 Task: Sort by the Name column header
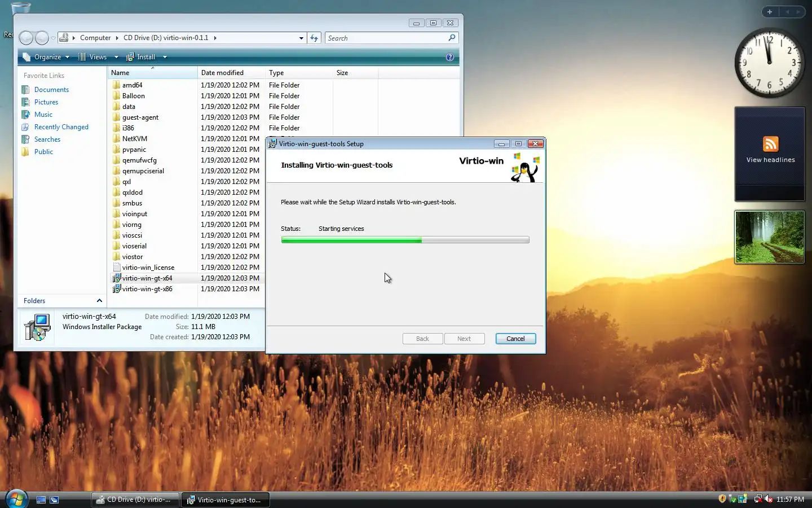coord(152,73)
